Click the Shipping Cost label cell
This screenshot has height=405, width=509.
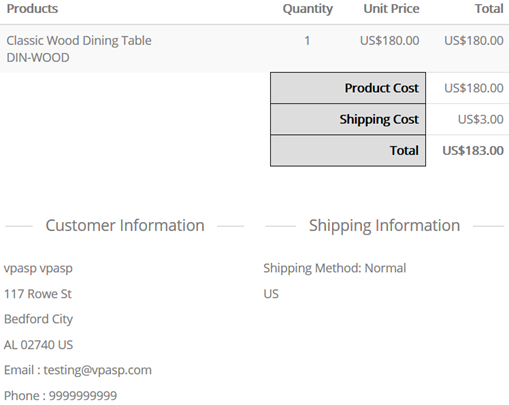click(x=348, y=119)
